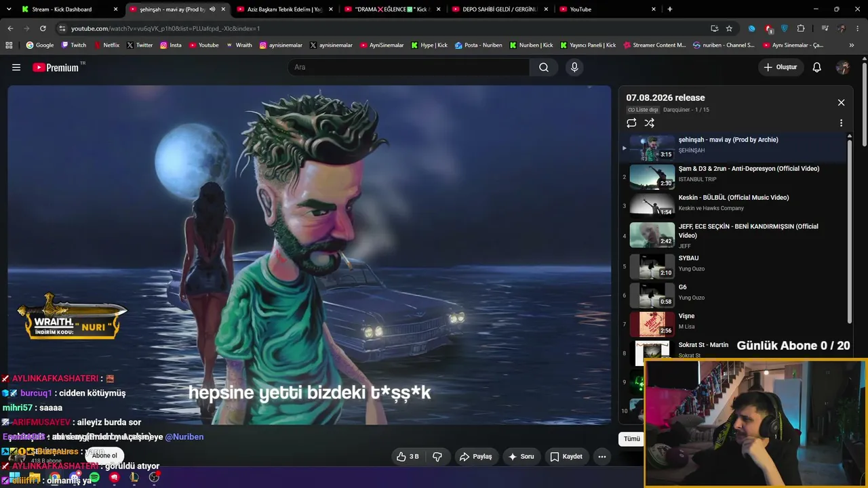The height and width of the screenshot is (488, 868).
Task: Open OBS Studio from the taskbar
Action: pyautogui.click(x=154, y=477)
